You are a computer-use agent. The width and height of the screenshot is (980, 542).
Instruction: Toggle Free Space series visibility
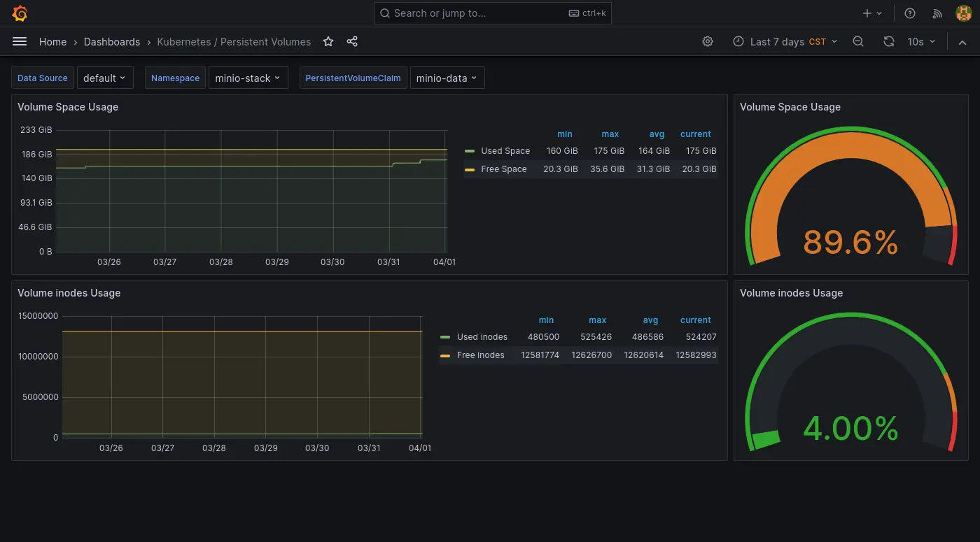click(x=503, y=169)
